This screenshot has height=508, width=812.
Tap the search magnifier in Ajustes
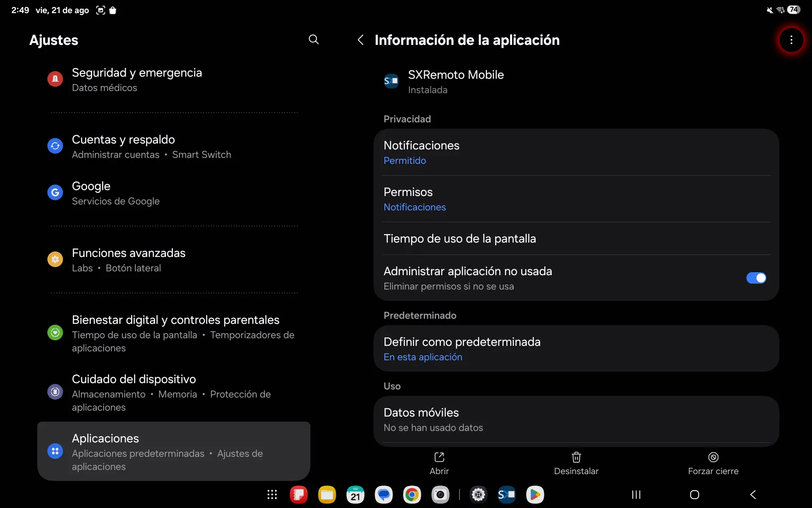pyautogui.click(x=313, y=40)
